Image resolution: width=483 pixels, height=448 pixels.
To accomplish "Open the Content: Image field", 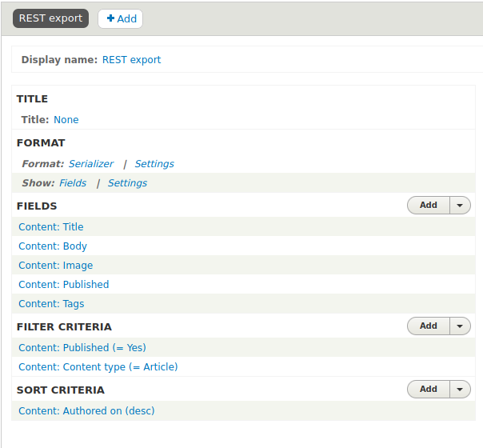I will (56, 266).
